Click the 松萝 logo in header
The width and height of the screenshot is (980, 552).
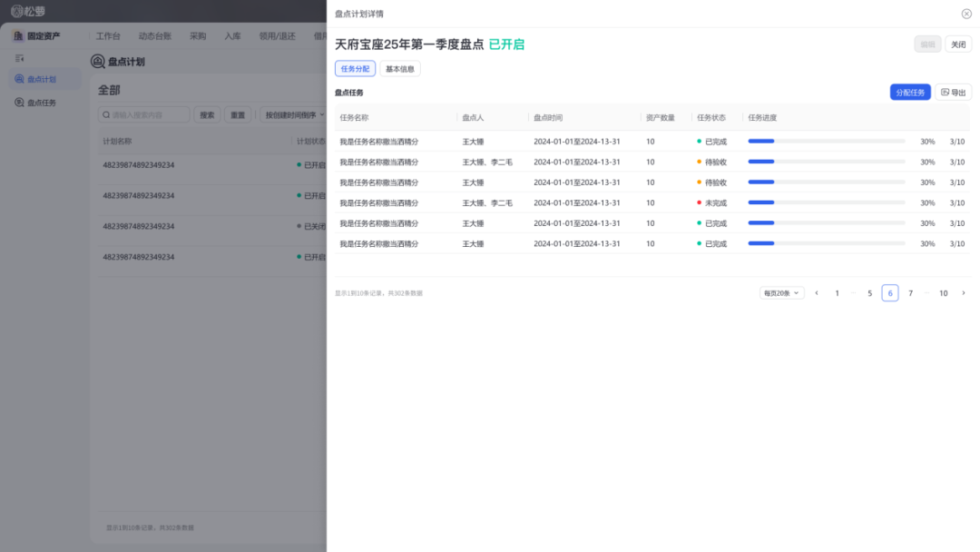pos(28,11)
